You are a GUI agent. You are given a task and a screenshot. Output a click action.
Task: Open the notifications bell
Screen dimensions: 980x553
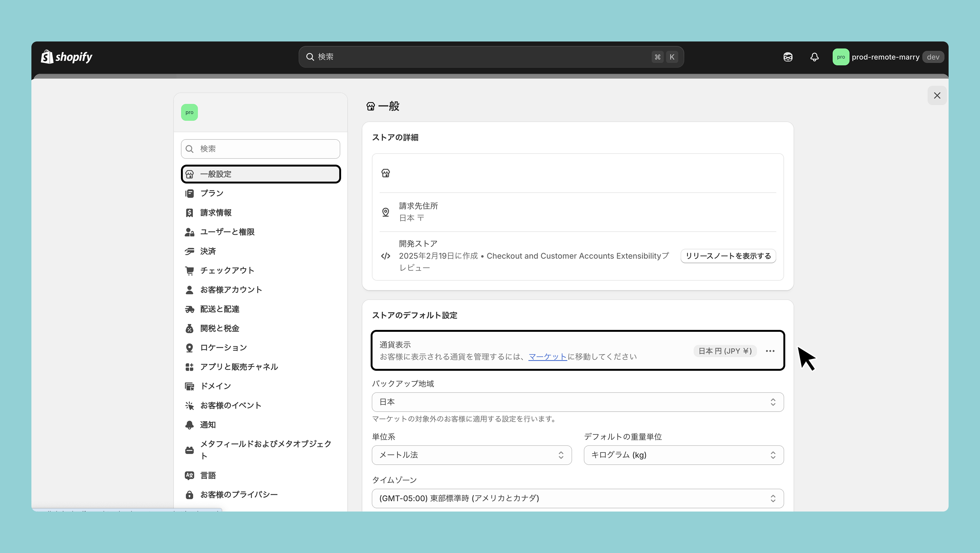point(814,57)
